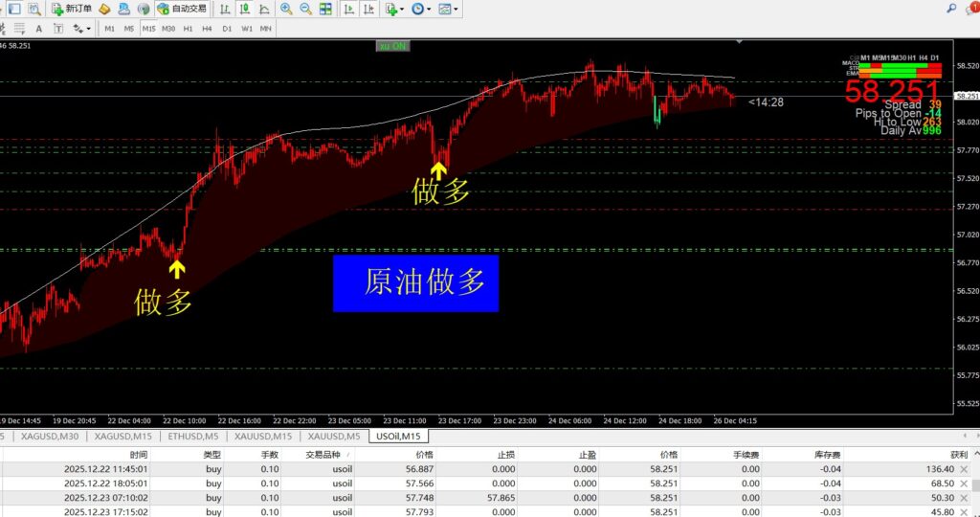Switch chart to bar chart style
Image resolution: width=980 pixels, height=517 pixels.
(x=224, y=9)
